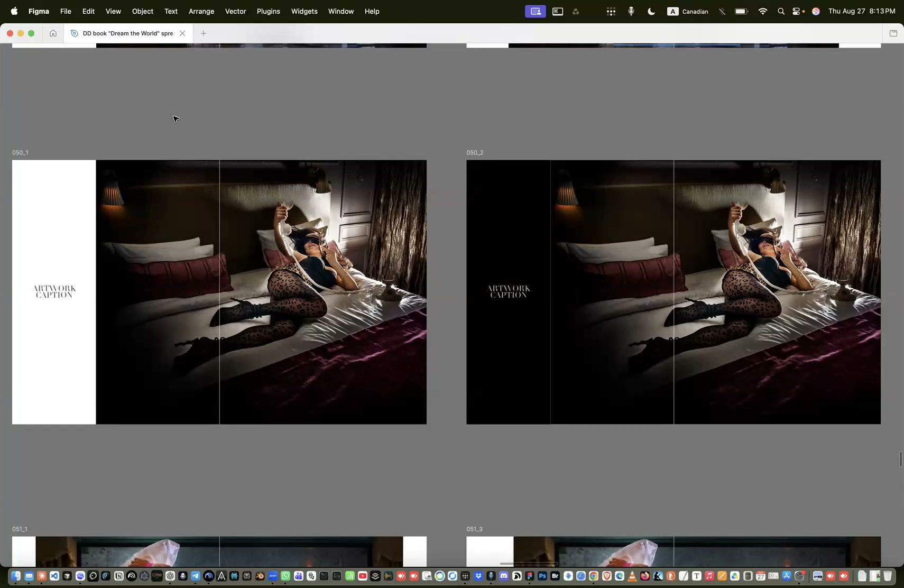Open Telegram from the Dock
The width and height of the screenshot is (904, 588).
coord(196,576)
